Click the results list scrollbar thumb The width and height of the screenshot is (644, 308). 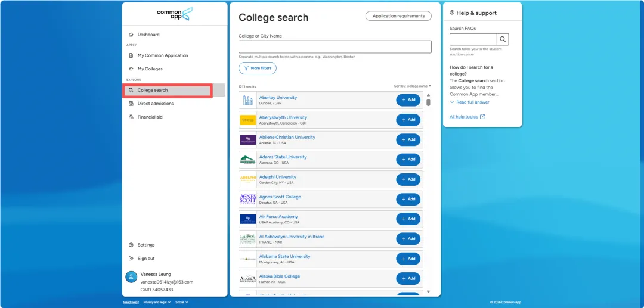pos(428,102)
